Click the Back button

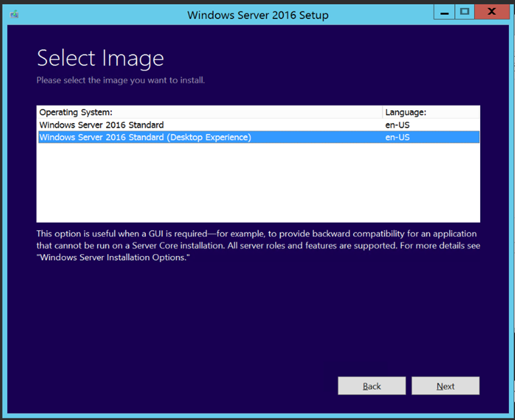click(x=372, y=386)
